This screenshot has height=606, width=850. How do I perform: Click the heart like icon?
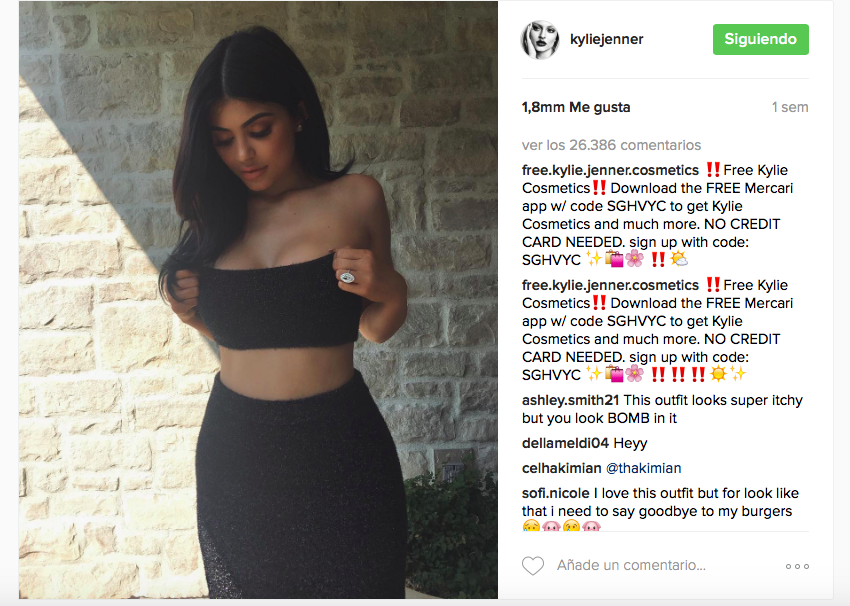(x=532, y=565)
